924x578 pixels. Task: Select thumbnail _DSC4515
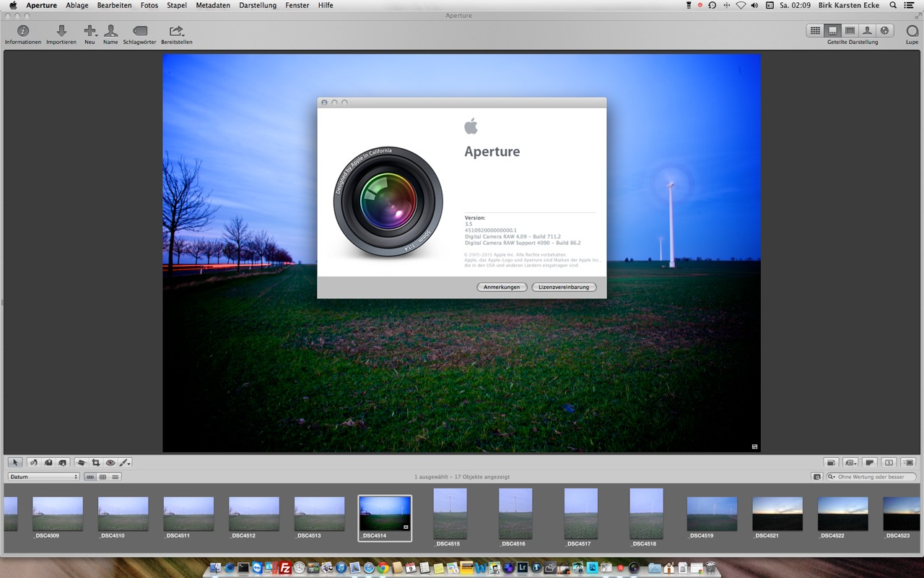tap(450, 514)
